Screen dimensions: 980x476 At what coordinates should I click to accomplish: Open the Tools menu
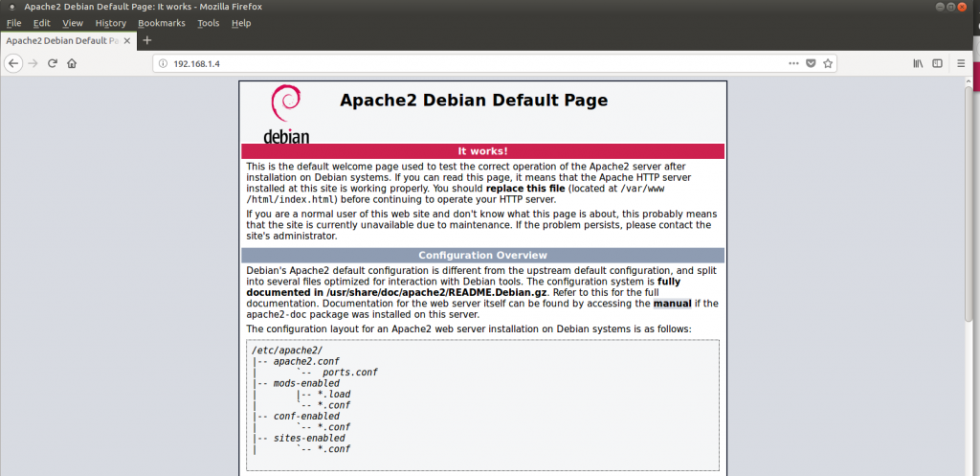[209, 23]
